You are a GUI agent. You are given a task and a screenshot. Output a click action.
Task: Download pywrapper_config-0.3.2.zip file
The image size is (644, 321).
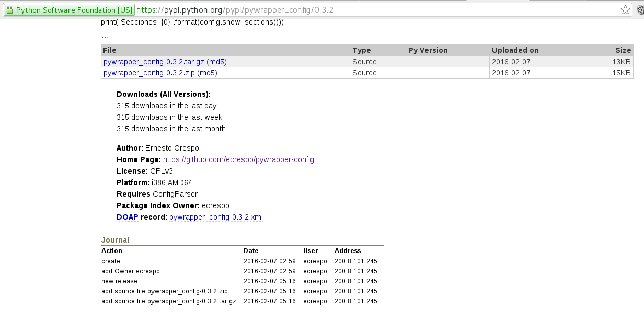[x=149, y=73]
